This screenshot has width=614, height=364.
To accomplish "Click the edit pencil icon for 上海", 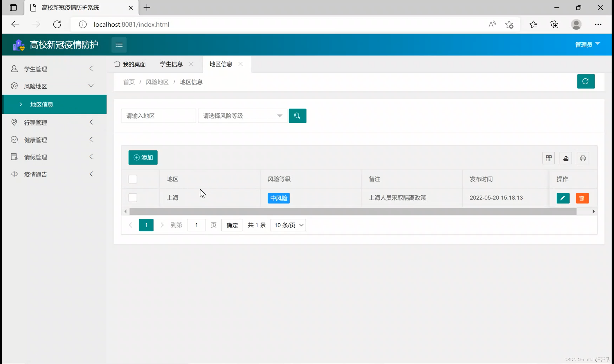I will coord(563,198).
